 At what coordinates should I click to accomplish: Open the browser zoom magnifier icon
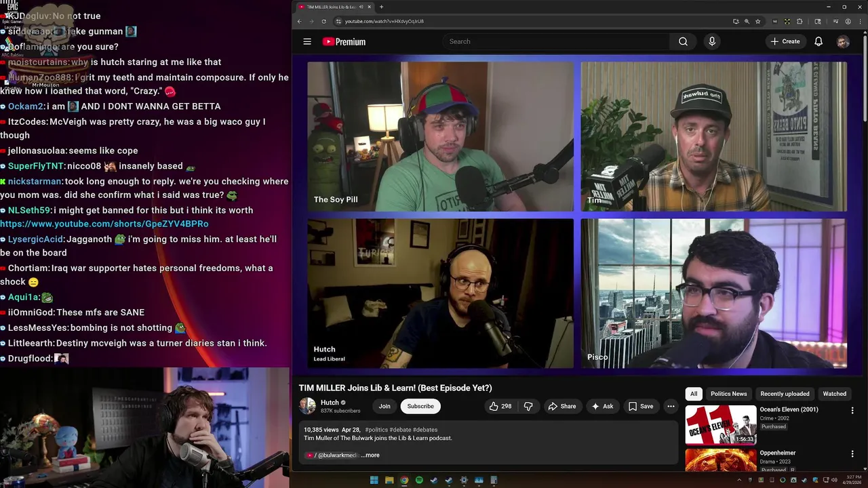click(x=747, y=21)
